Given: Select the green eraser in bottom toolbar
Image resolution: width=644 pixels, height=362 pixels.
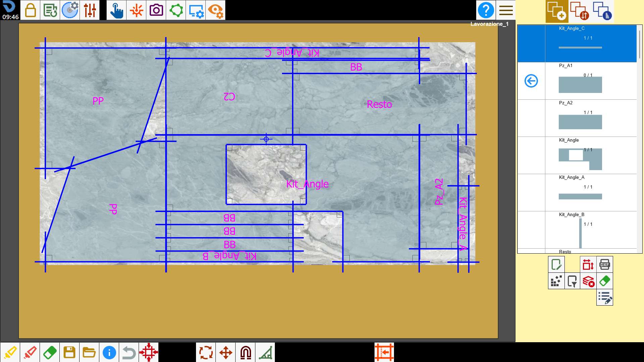Looking at the screenshot, I should click(x=50, y=352).
